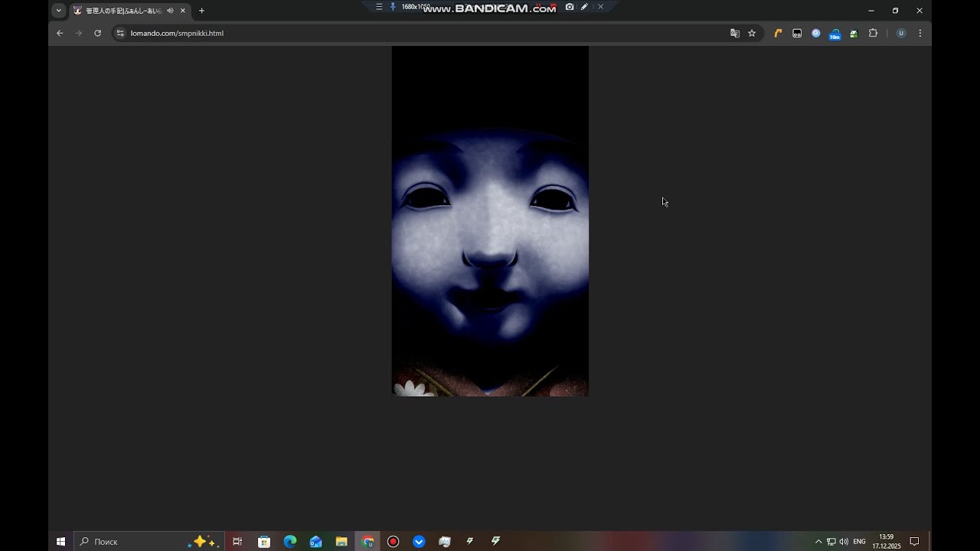Switch input language via ENG indicator
This screenshot has width=980, height=551.
coord(859,542)
